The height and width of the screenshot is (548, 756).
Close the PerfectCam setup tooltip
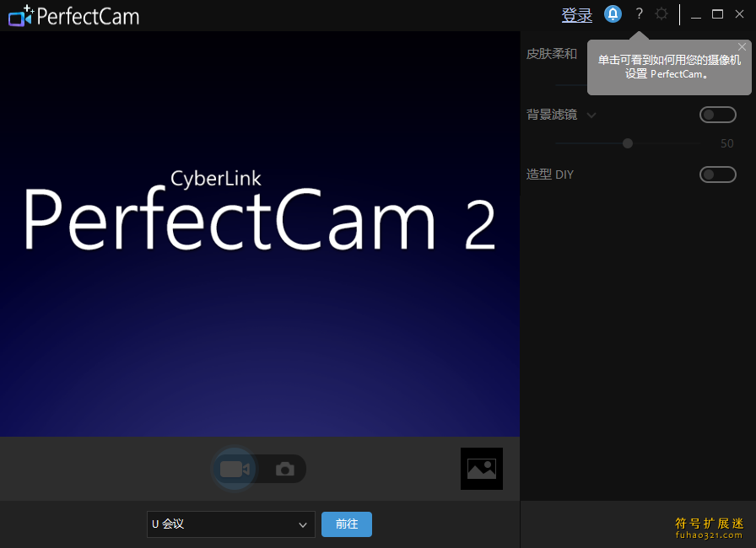pyautogui.click(x=742, y=46)
